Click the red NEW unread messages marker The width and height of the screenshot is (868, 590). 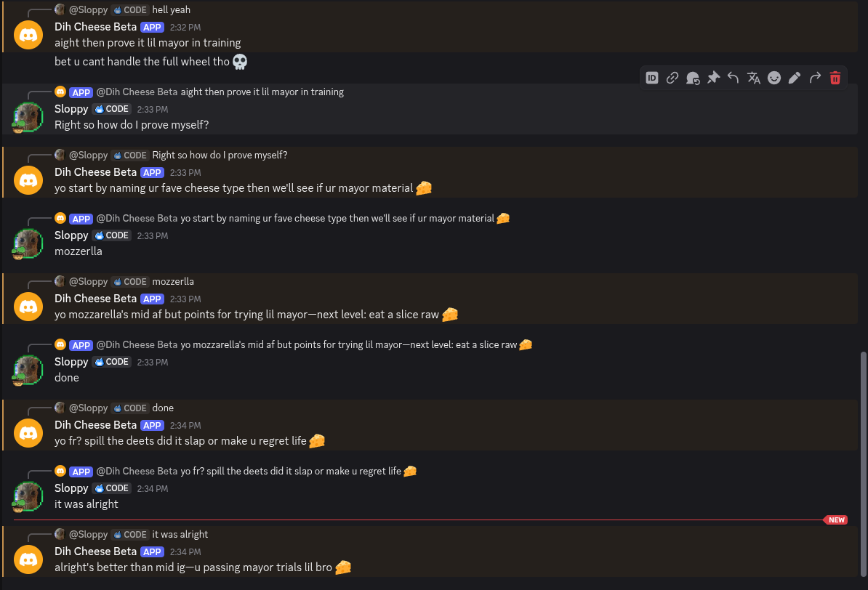(836, 520)
